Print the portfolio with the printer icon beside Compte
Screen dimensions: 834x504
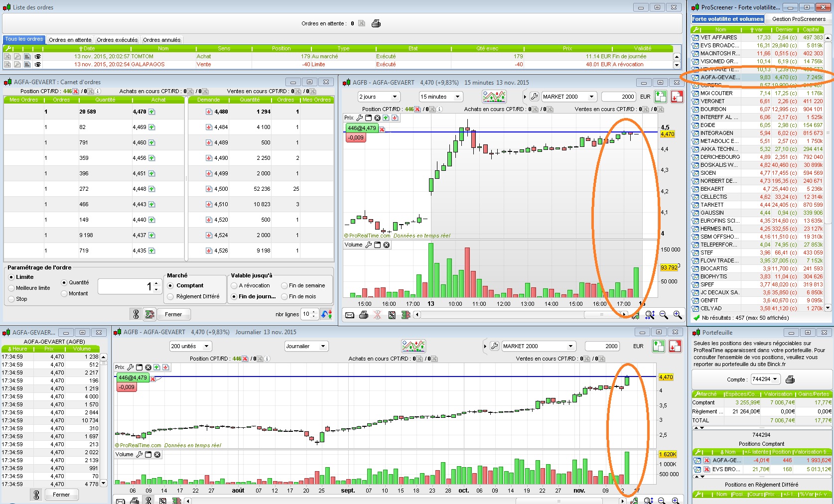tap(790, 379)
